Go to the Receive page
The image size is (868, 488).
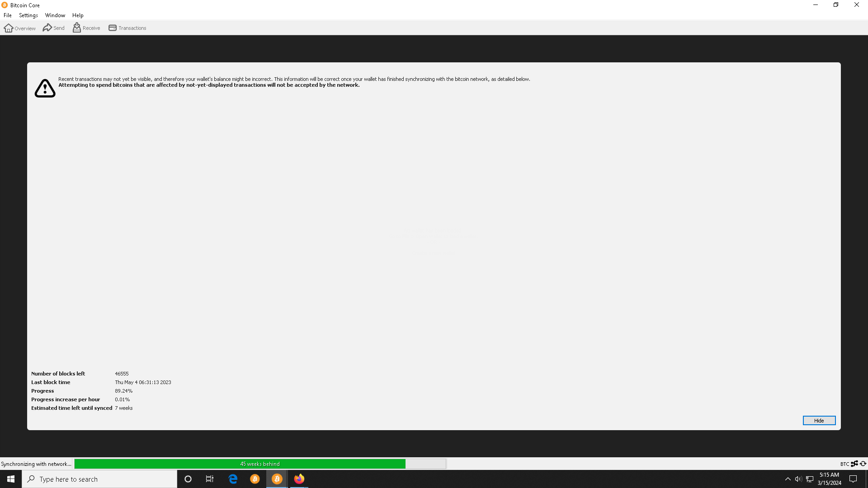click(x=86, y=28)
